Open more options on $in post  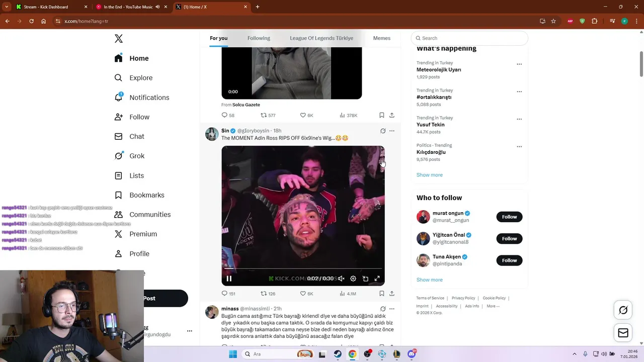point(392,131)
